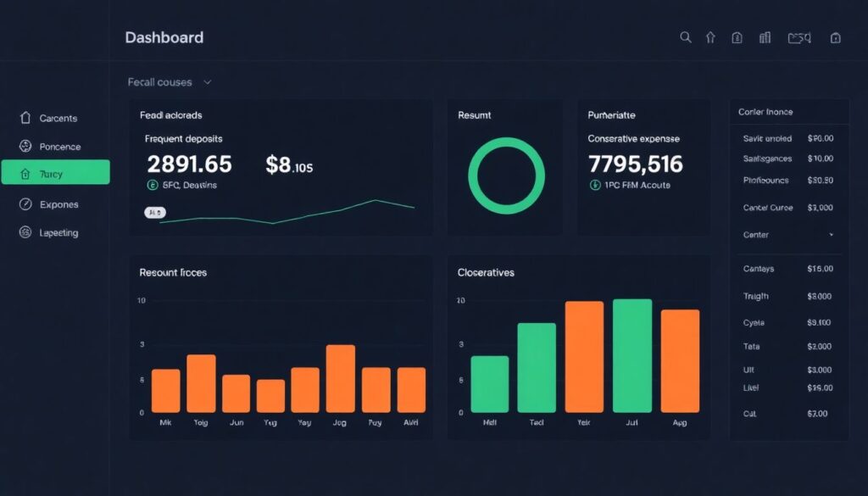Click the rightmost lock icon in header
868x496 pixels.
coord(836,37)
